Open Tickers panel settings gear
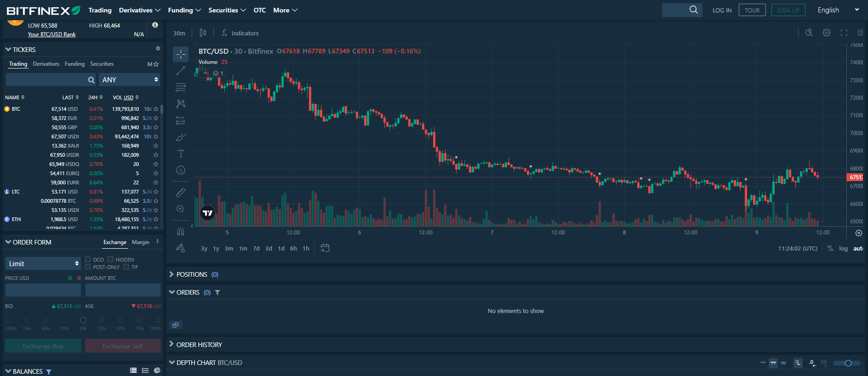This screenshot has width=868, height=376. (x=158, y=48)
